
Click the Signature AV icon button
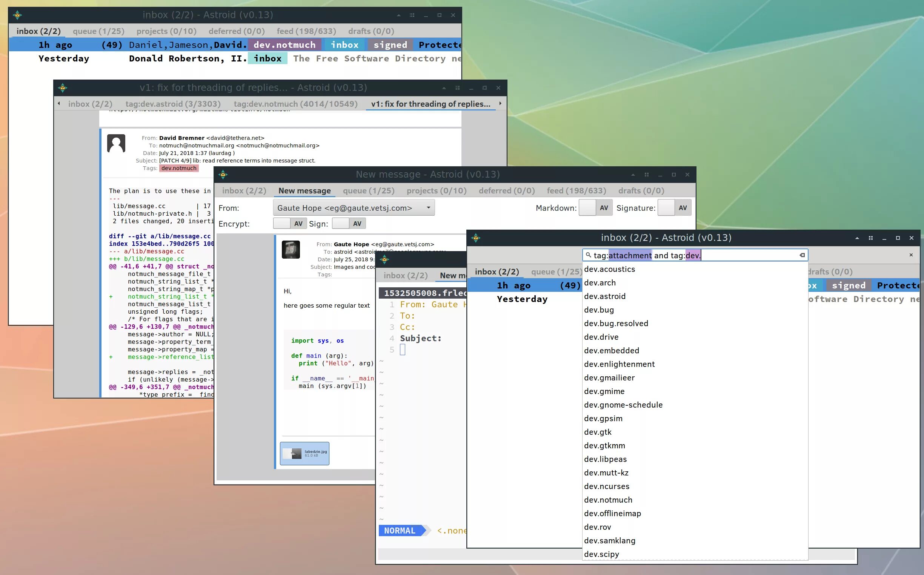[x=683, y=208]
